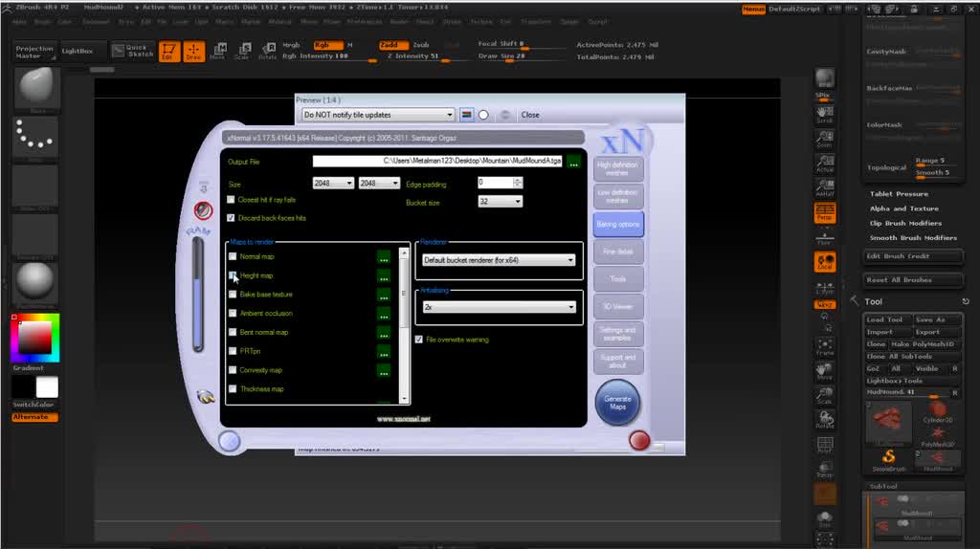
Task: Activate the Edit mode button in ZBrush
Action: tap(168, 52)
